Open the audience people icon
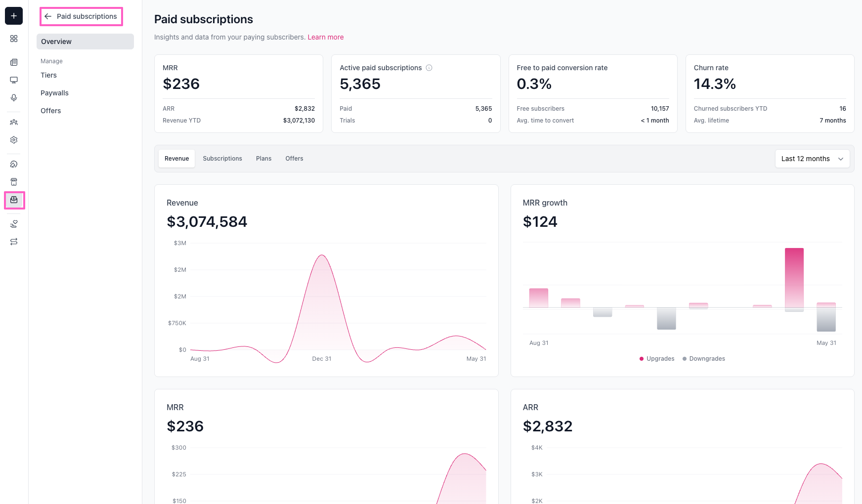Image resolution: width=862 pixels, height=504 pixels. click(x=14, y=122)
